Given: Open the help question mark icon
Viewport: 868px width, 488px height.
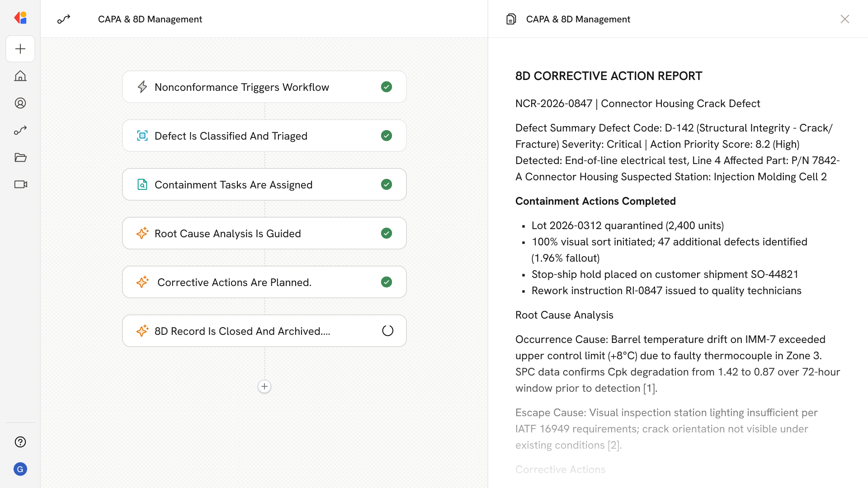Looking at the screenshot, I should pos(20,442).
